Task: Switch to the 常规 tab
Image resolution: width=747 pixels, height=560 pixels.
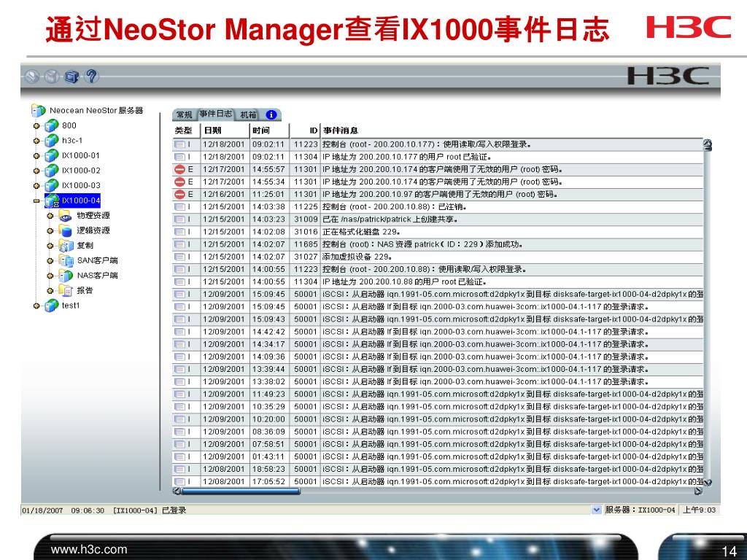Action: click(x=184, y=114)
